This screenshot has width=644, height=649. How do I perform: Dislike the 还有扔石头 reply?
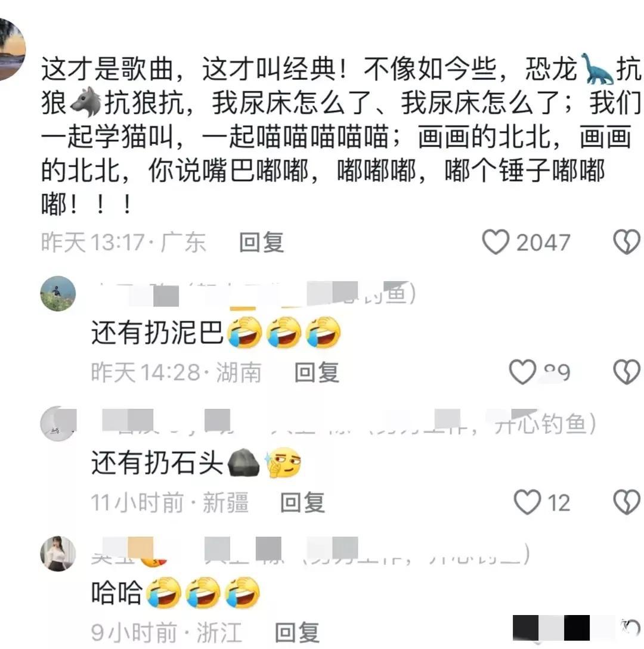(627, 502)
